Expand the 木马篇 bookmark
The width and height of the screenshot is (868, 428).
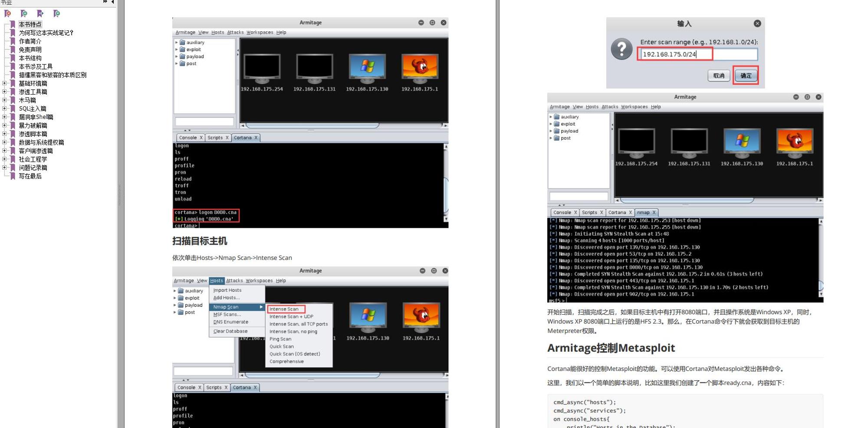[4, 100]
